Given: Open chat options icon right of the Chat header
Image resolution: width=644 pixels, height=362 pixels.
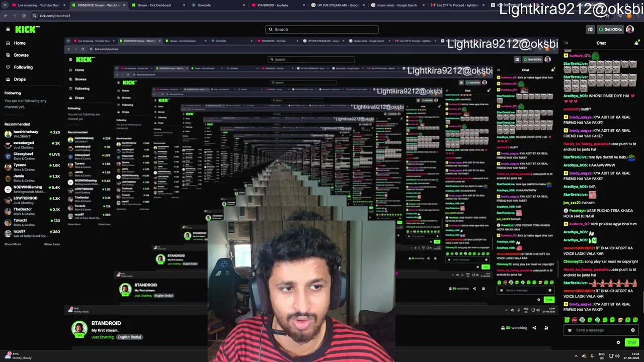Looking at the screenshot, I should (636, 43).
